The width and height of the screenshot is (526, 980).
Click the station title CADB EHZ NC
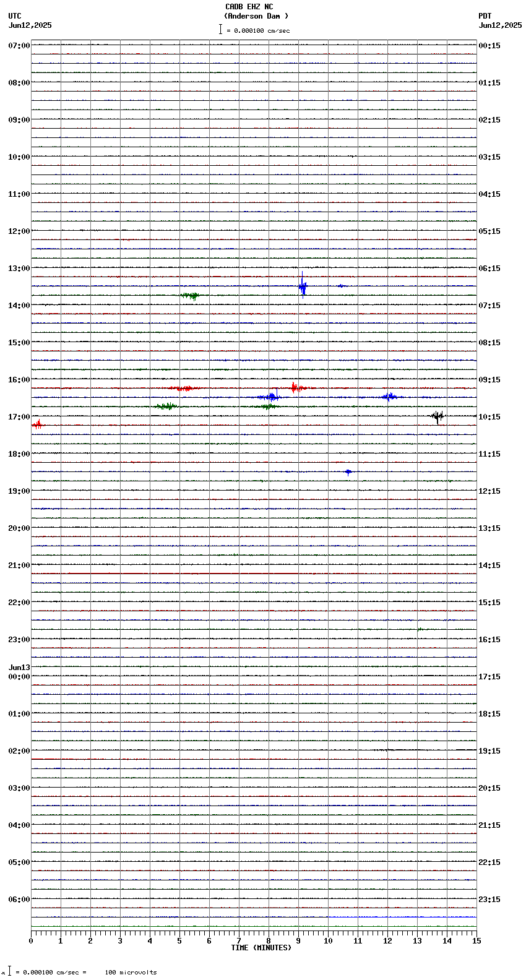pos(249,7)
